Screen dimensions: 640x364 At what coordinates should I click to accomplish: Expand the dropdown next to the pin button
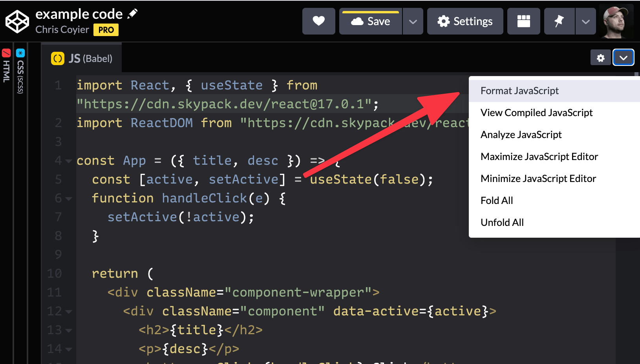click(585, 21)
